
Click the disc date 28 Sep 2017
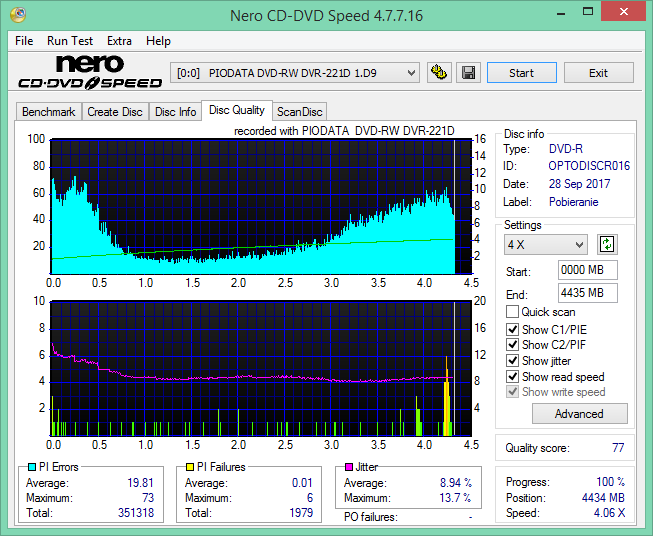click(579, 184)
